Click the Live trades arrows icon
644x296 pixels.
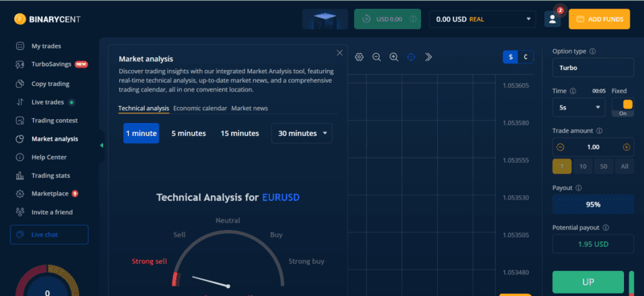(19, 102)
